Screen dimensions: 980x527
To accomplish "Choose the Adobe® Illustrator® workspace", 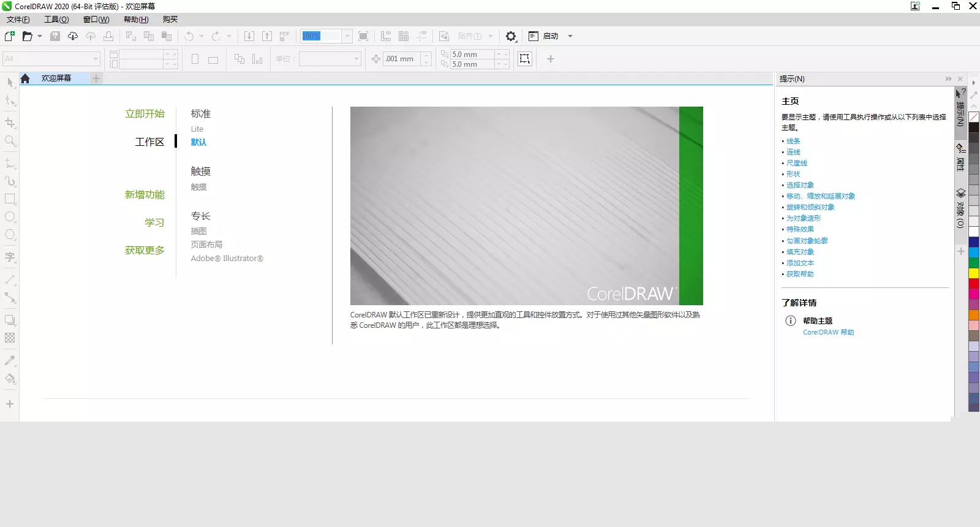I will click(x=227, y=259).
